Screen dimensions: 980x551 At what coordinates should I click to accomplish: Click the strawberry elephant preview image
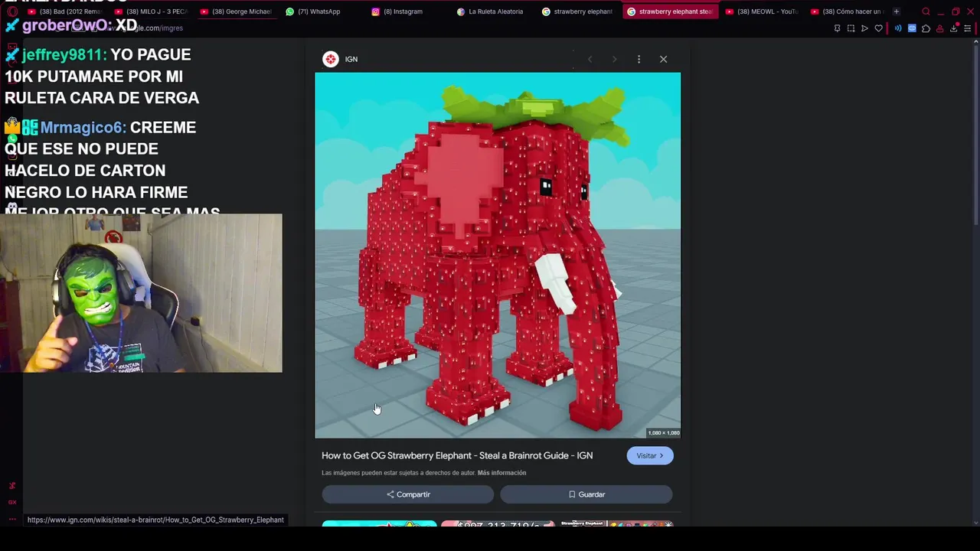498,256
